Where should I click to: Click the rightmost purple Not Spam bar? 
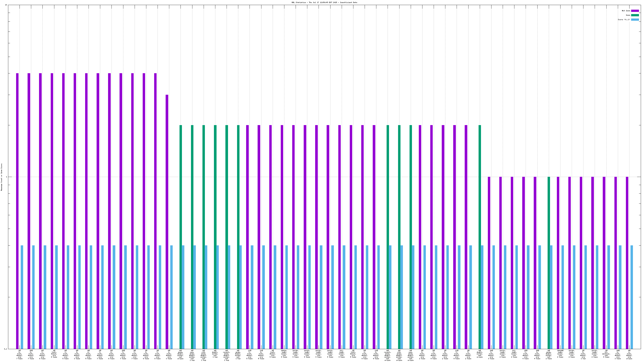coord(627,263)
